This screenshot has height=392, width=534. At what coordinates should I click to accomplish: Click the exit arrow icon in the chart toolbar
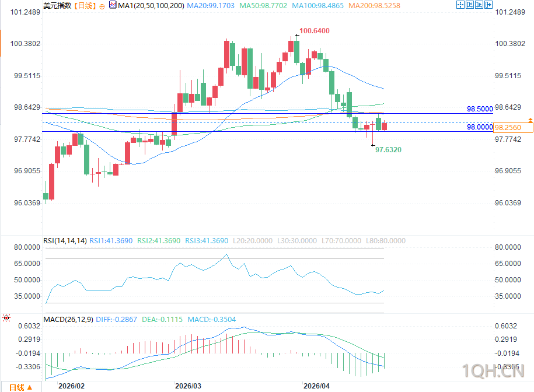[x=488, y=5]
